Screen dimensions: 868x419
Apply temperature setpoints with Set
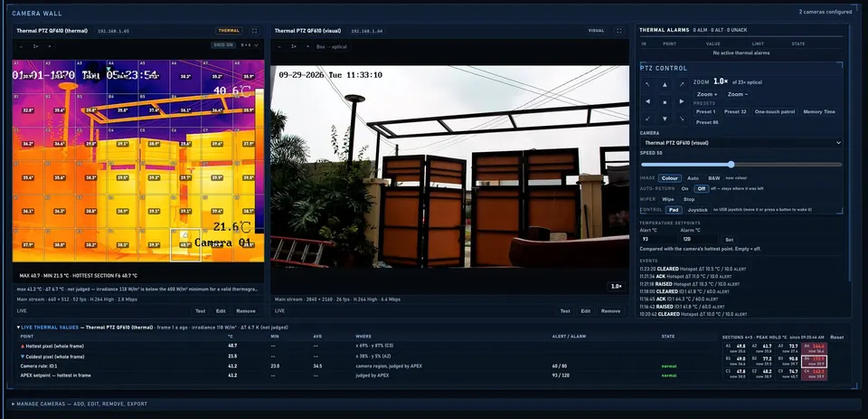[x=729, y=240]
